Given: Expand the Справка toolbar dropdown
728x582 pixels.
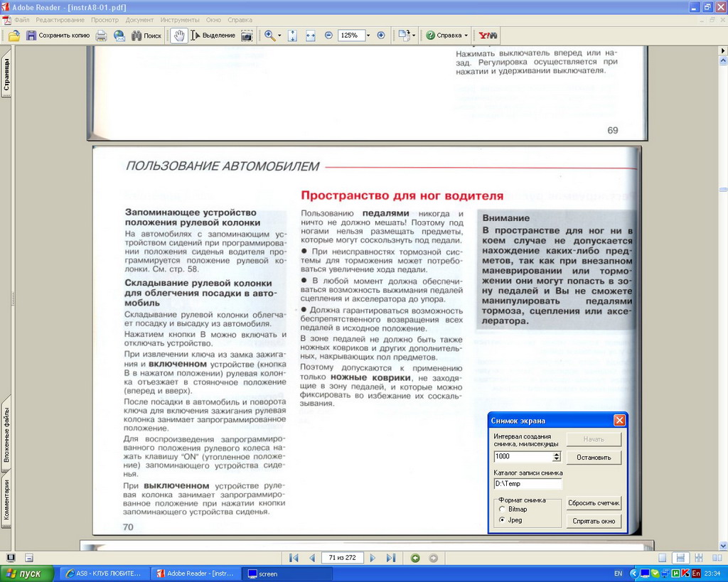Looking at the screenshot, I should pyautogui.click(x=466, y=36).
